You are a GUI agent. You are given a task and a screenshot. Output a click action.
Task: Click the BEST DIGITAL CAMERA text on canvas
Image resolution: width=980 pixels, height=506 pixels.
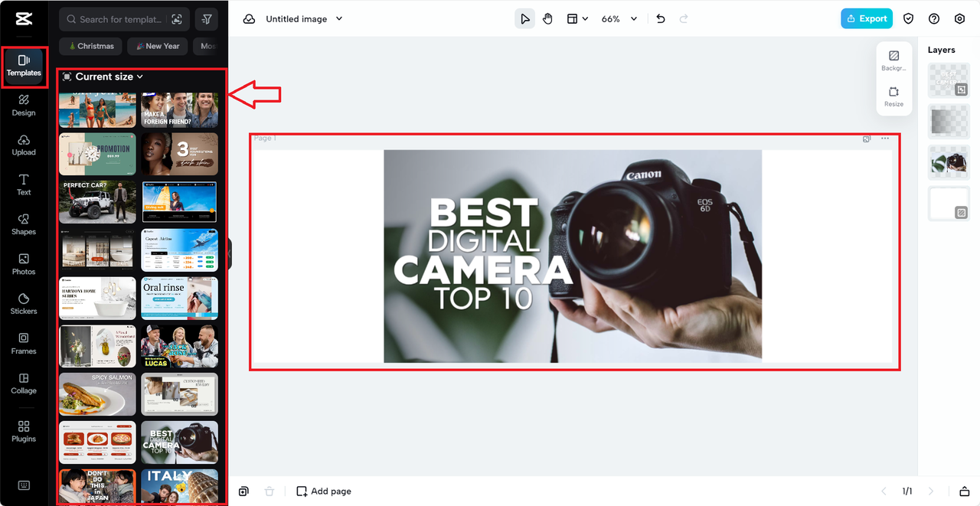pos(483,254)
